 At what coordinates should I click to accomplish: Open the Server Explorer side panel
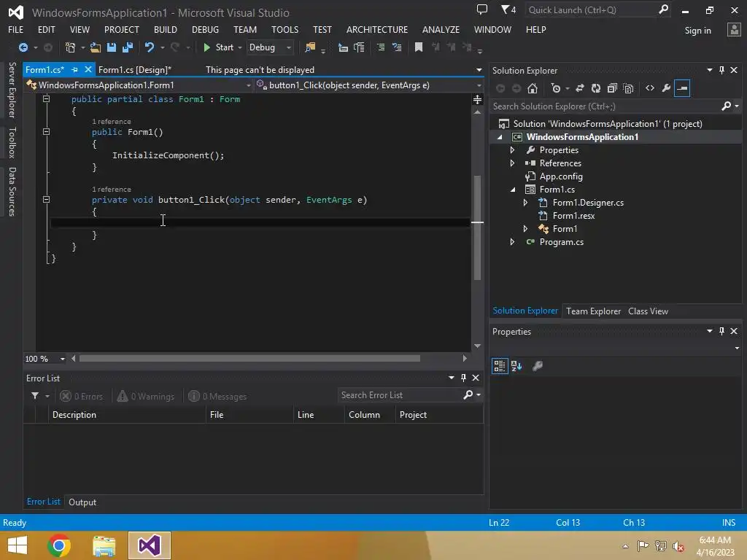12,90
